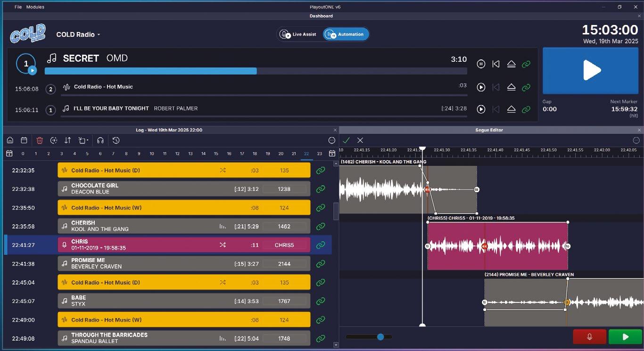Restart the SECRET track from the beginning
Image resolution: width=644 pixels, height=351 pixels.
point(496,64)
